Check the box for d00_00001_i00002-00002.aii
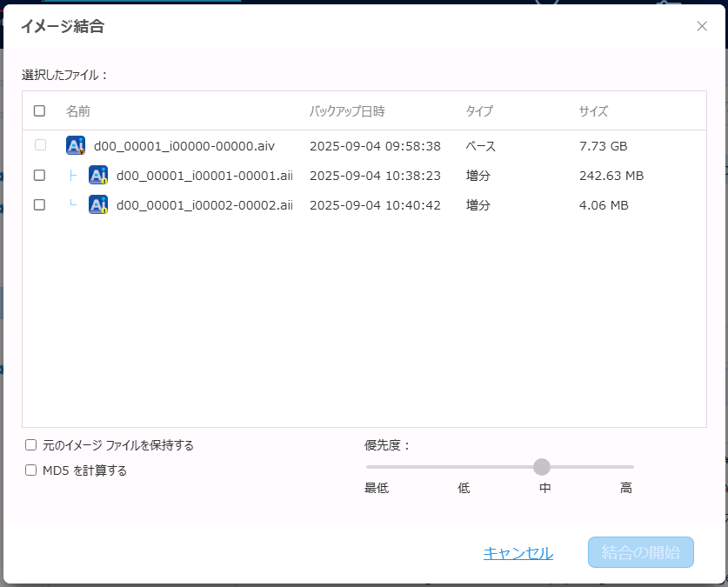The height and width of the screenshot is (587, 728). coord(39,205)
